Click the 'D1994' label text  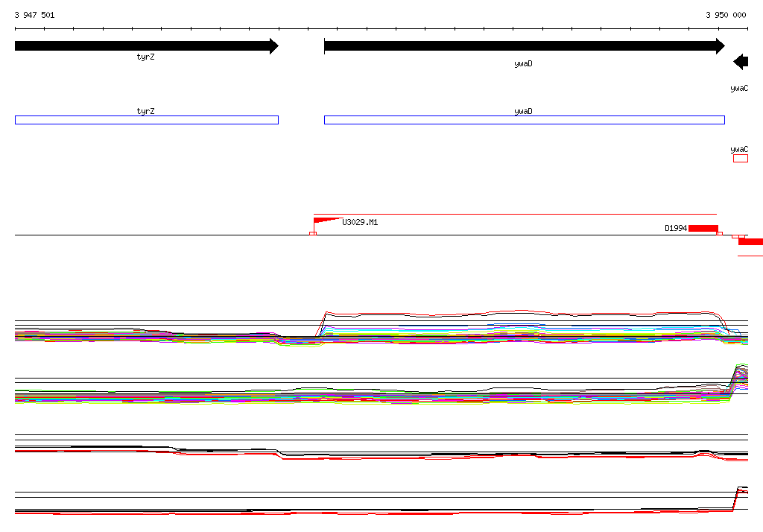[676, 228]
